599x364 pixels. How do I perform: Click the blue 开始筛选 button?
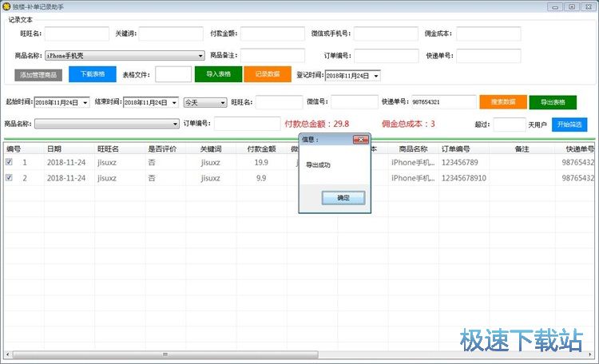(x=569, y=125)
